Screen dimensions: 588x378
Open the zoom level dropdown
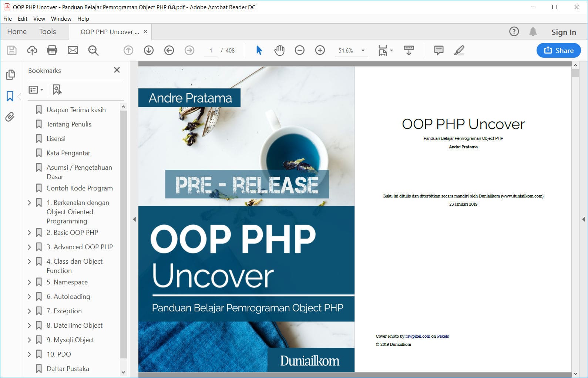(363, 51)
